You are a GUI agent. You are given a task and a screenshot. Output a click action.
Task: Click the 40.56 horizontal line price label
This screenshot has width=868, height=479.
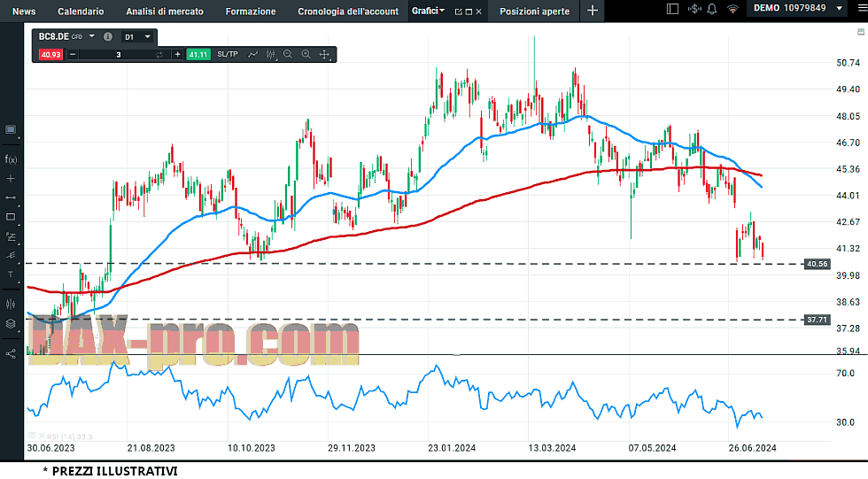[817, 264]
